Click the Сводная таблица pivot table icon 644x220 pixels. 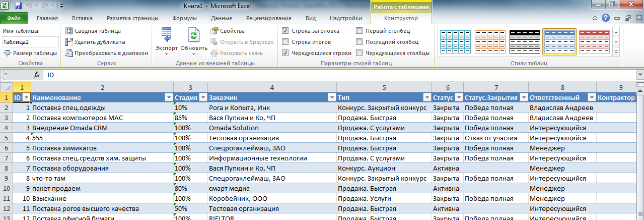tap(69, 31)
